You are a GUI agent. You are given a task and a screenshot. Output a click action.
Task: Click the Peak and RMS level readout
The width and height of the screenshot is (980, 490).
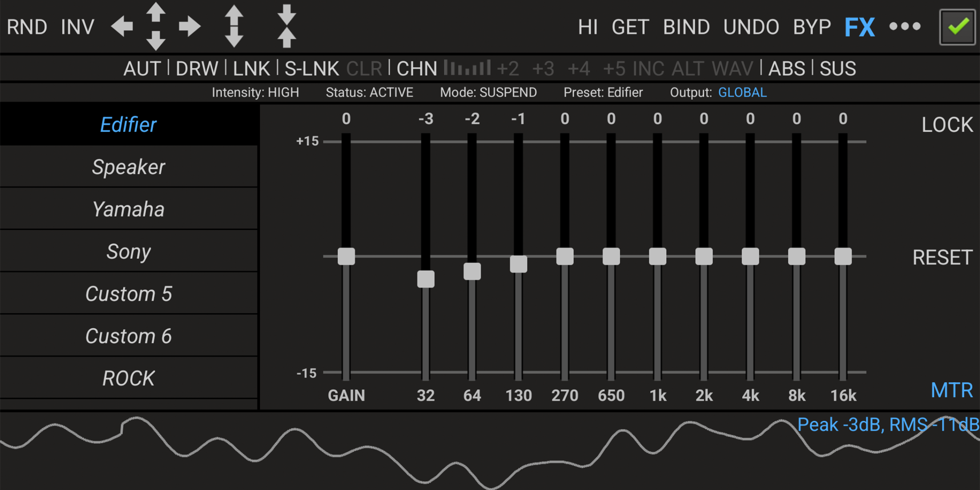click(888, 425)
